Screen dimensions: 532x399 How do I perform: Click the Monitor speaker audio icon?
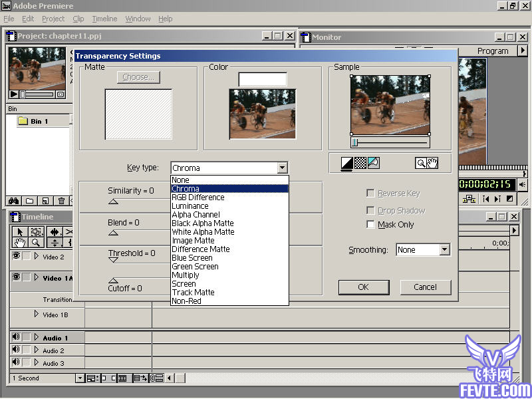click(522, 185)
